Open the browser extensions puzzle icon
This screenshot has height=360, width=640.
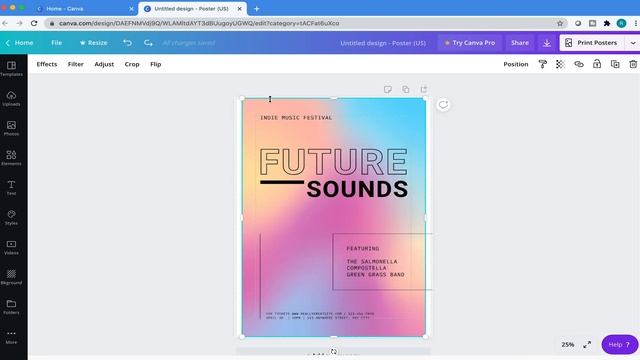tap(607, 24)
